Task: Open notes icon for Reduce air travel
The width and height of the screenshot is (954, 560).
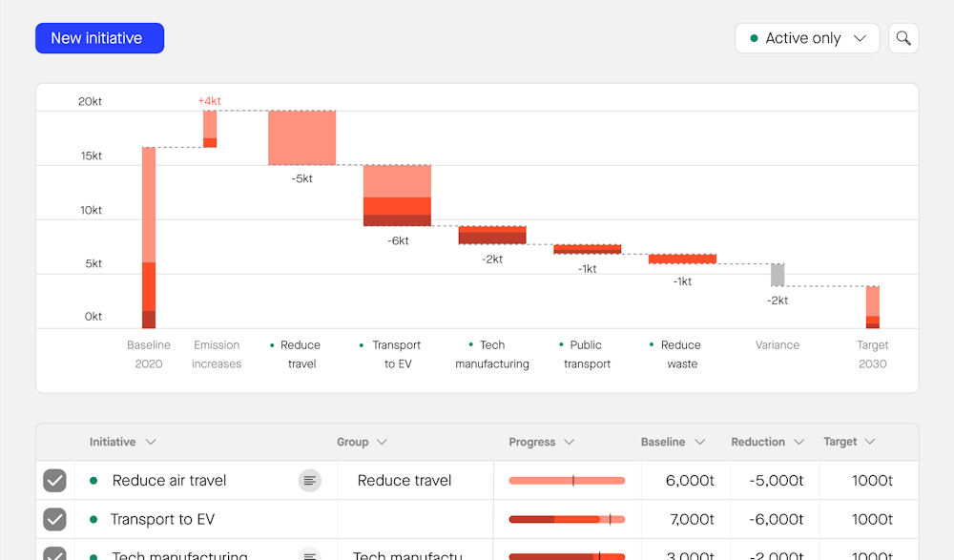Action: coord(309,481)
